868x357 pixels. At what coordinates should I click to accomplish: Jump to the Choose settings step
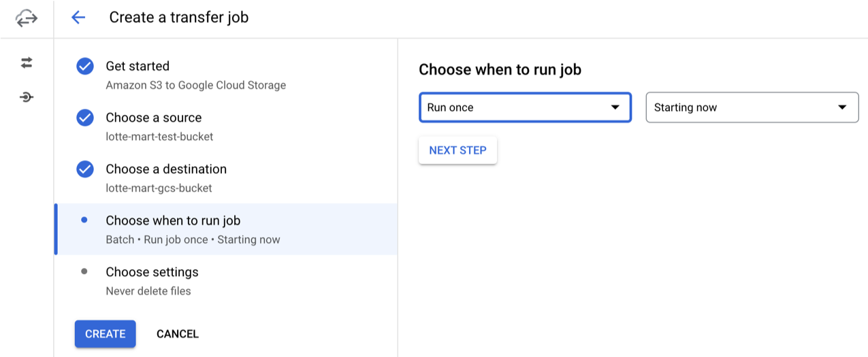[x=152, y=272]
